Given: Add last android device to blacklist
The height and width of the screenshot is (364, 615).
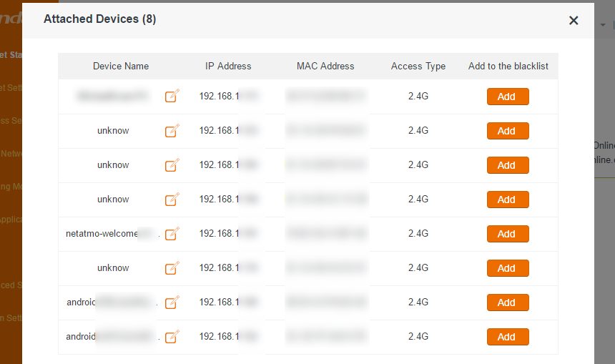Looking at the screenshot, I should tap(507, 337).
